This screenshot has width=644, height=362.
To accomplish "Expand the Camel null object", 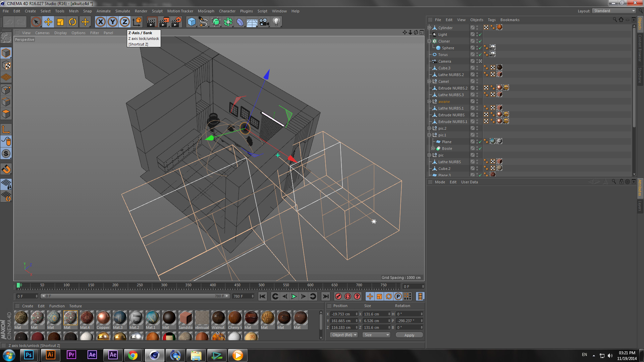I will [x=429, y=81].
